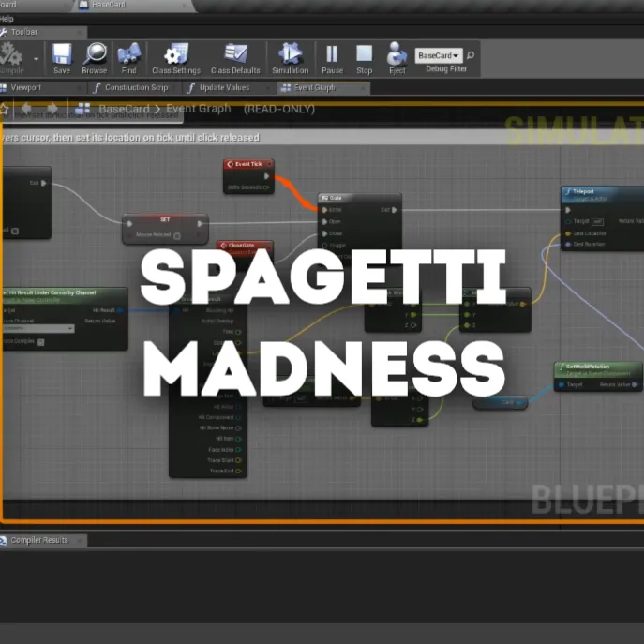644x644 pixels.
Task: Click the Hit Component pin
Action: click(238, 417)
